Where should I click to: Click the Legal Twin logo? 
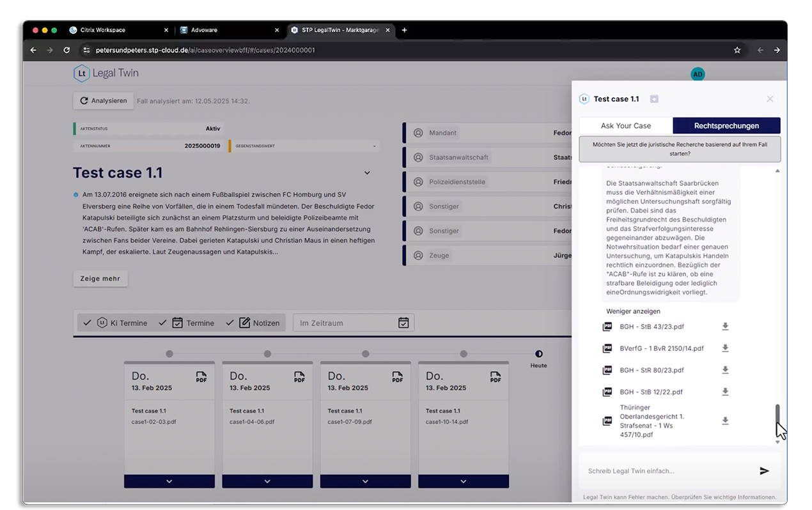106,73
